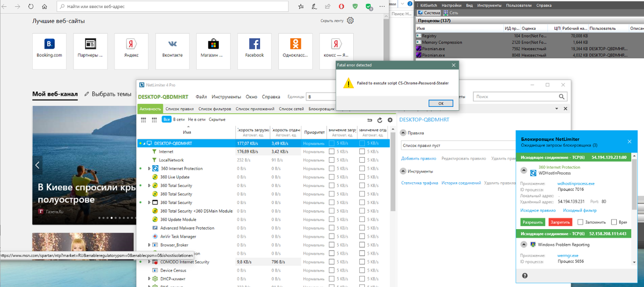Click the web notes pen icon in Edge
Image resolution: width=644 pixels, height=287 pixels.
(x=314, y=7)
